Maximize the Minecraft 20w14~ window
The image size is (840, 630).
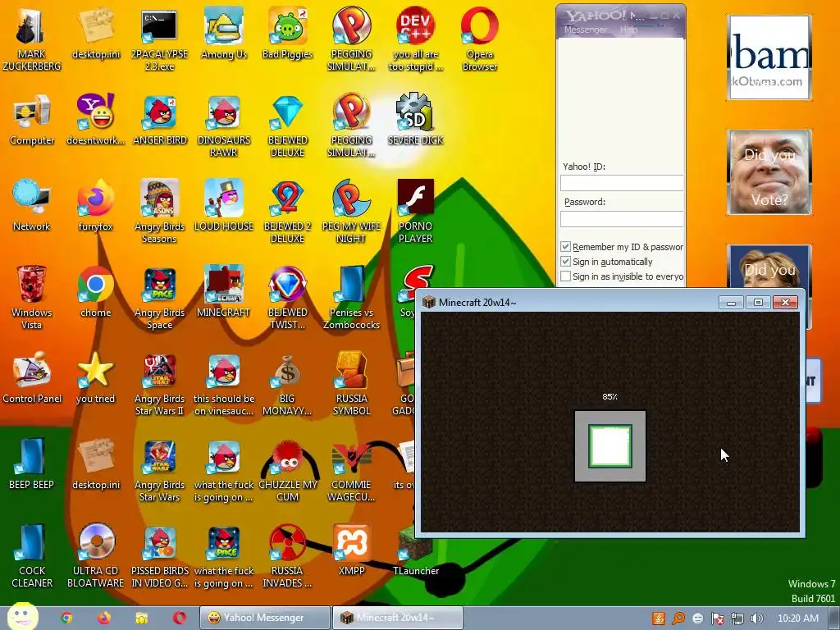point(758,303)
